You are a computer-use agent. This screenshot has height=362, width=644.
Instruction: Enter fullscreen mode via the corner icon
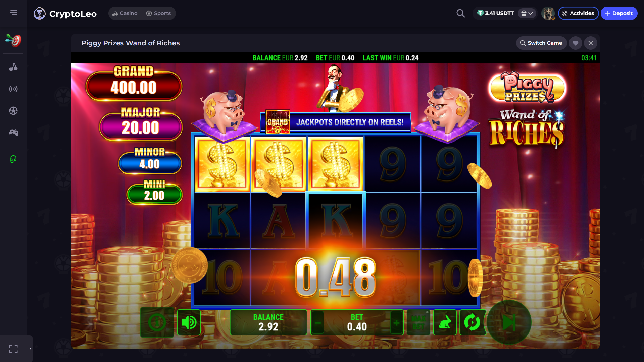coord(13,349)
